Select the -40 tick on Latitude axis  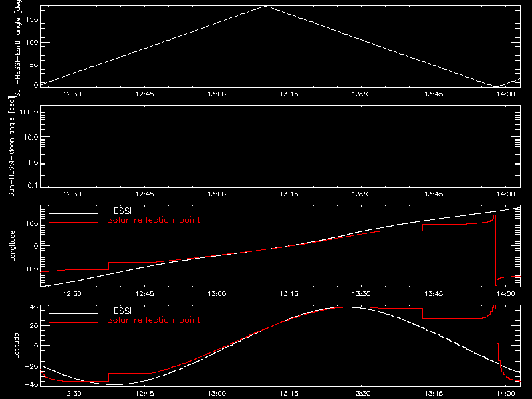31,385
